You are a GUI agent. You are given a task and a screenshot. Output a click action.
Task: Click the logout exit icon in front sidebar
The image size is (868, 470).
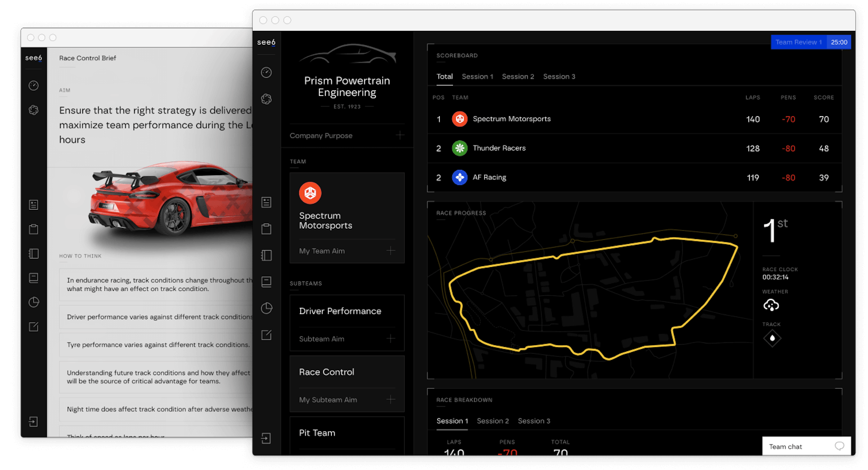pos(266,438)
